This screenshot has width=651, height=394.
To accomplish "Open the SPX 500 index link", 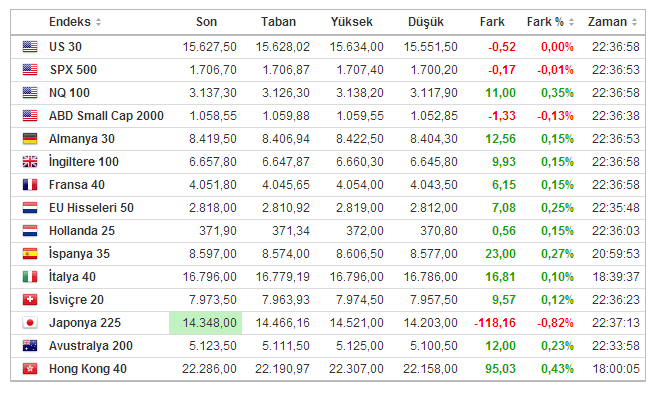I will [x=73, y=70].
